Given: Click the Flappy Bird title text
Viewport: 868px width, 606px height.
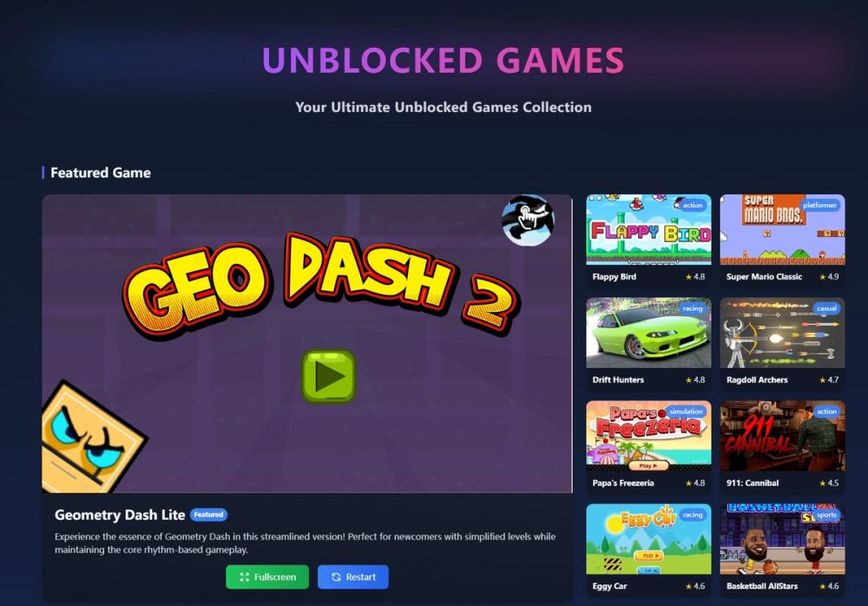Looking at the screenshot, I should [x=614, y=276].
